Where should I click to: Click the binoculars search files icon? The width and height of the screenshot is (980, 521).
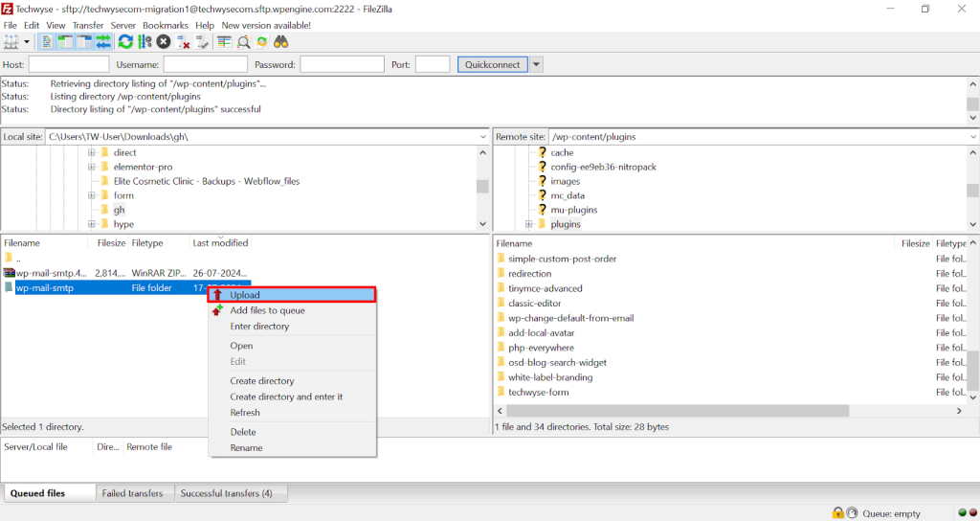(281, 42)
